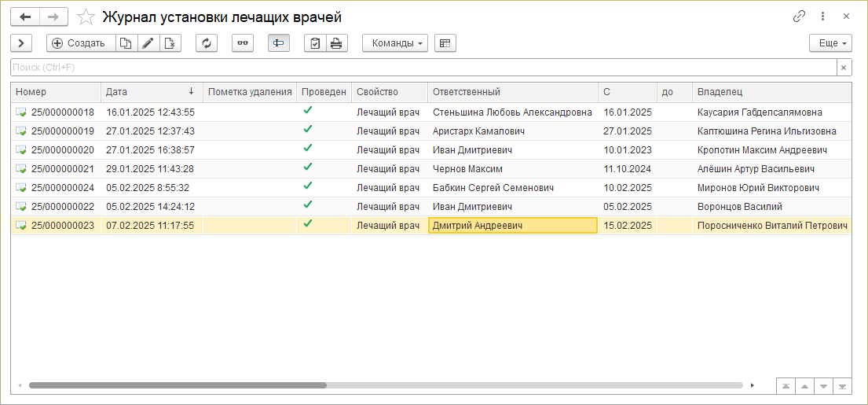
Task: Click the printer icon in toolbar
Action: (336, 43)
